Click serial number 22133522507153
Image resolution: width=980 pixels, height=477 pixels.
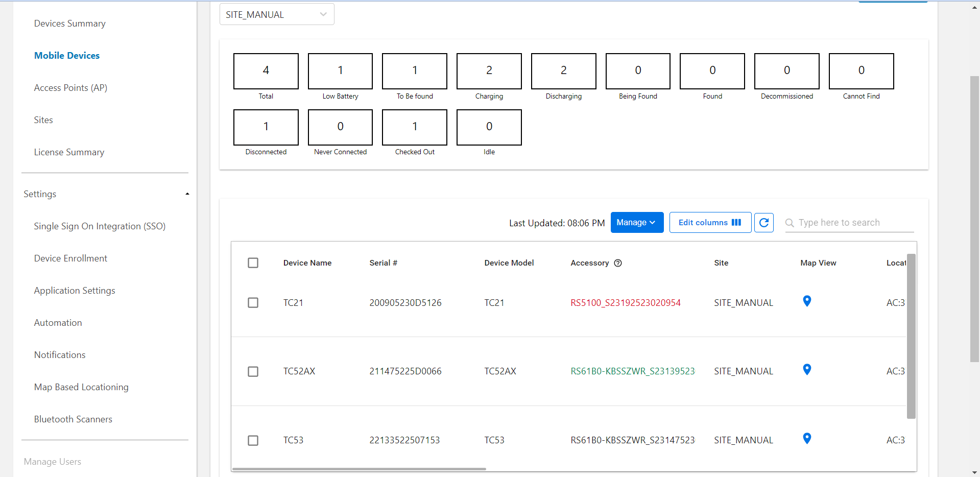(x=404, y=440)
